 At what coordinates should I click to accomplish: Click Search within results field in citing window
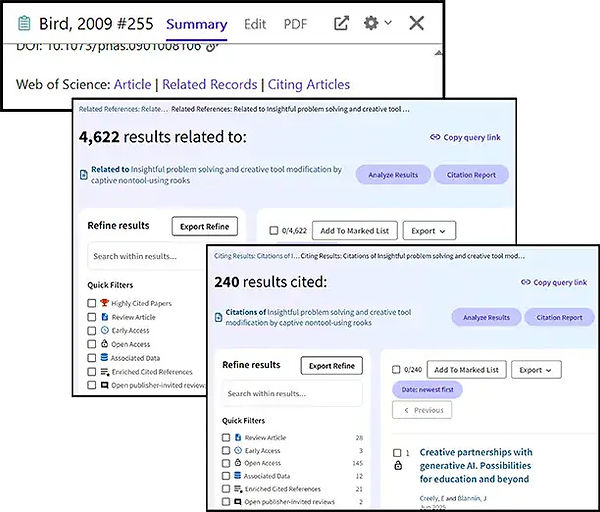click(292, 393)
